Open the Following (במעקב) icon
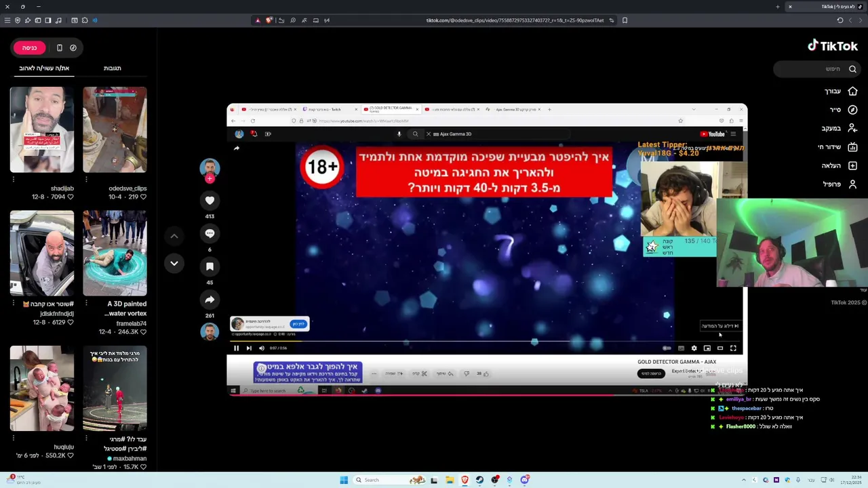 (852, 128)
